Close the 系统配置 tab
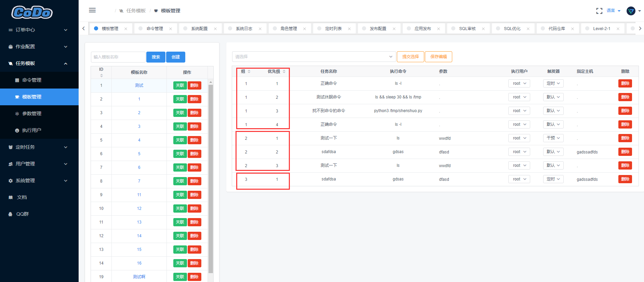 pyautogui.click(x=215, y=29)
